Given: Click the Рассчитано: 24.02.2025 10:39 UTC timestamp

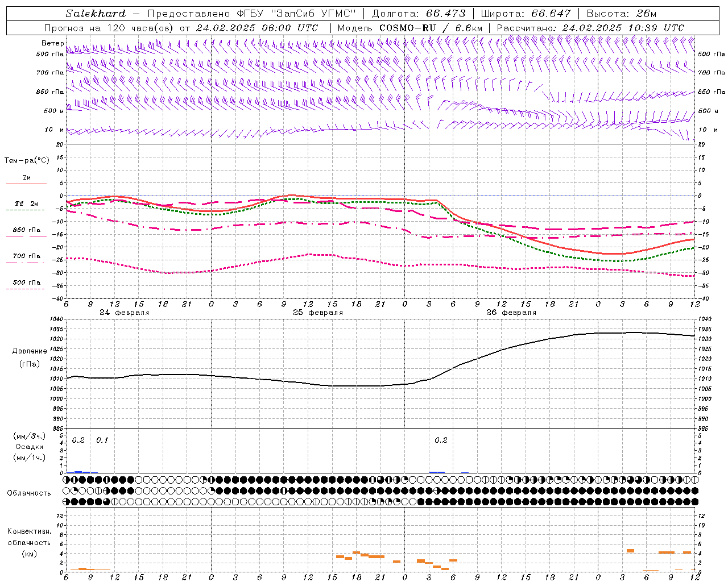Looking at the screenshot, I should pos(590,28).
